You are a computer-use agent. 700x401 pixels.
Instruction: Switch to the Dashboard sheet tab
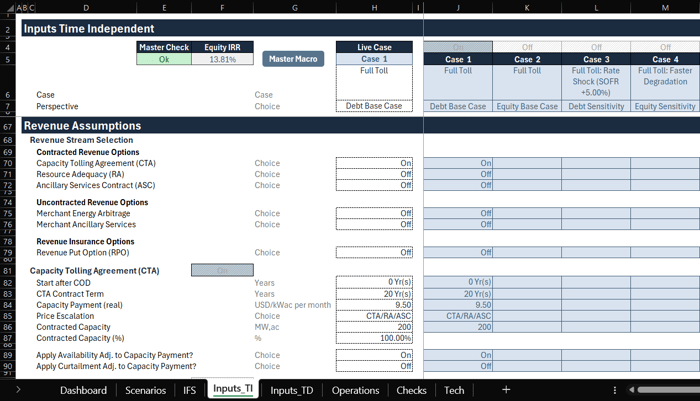86,389
